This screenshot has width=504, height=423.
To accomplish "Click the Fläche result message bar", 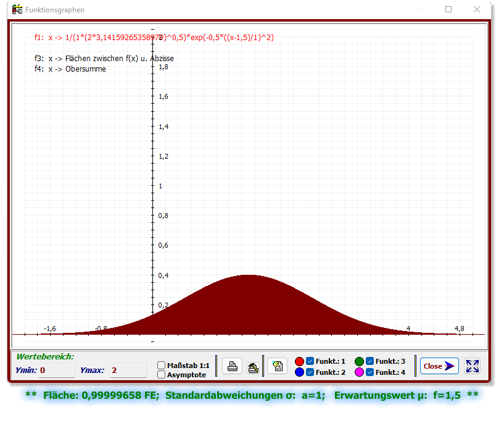I will point(252,395).
